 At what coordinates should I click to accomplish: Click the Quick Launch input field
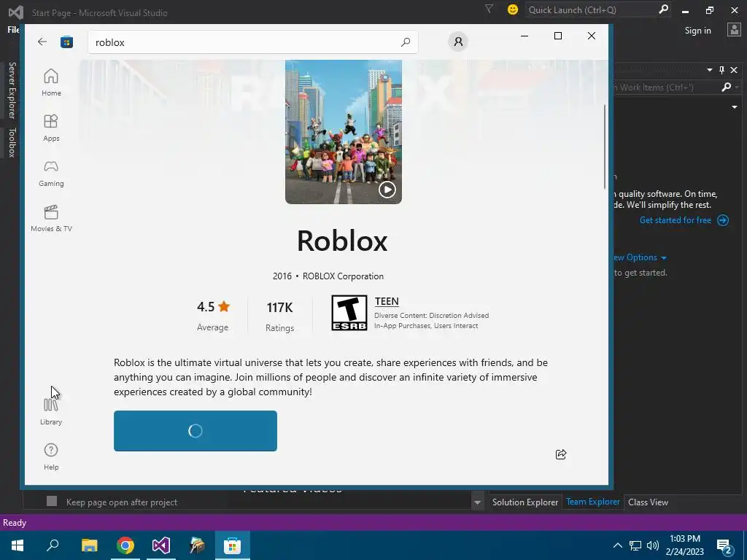pyautogui.click(x=598, y=9)
